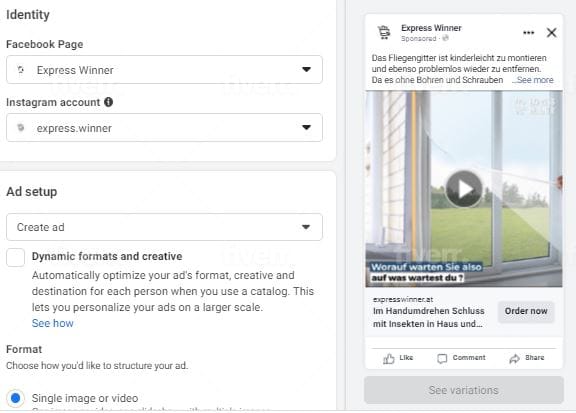Expand the Create ad dropdown
The width and height of the screenshot is (576, 413).
tap(164, 227)
